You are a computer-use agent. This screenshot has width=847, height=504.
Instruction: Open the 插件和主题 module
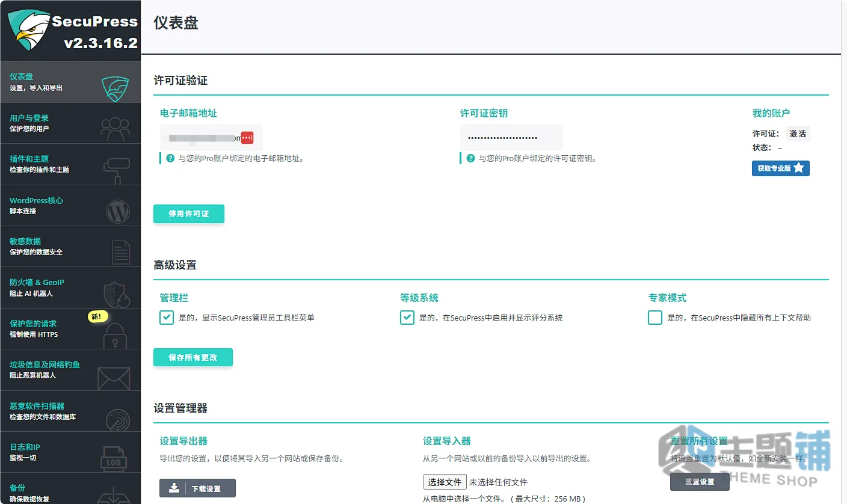pos(70,164)
